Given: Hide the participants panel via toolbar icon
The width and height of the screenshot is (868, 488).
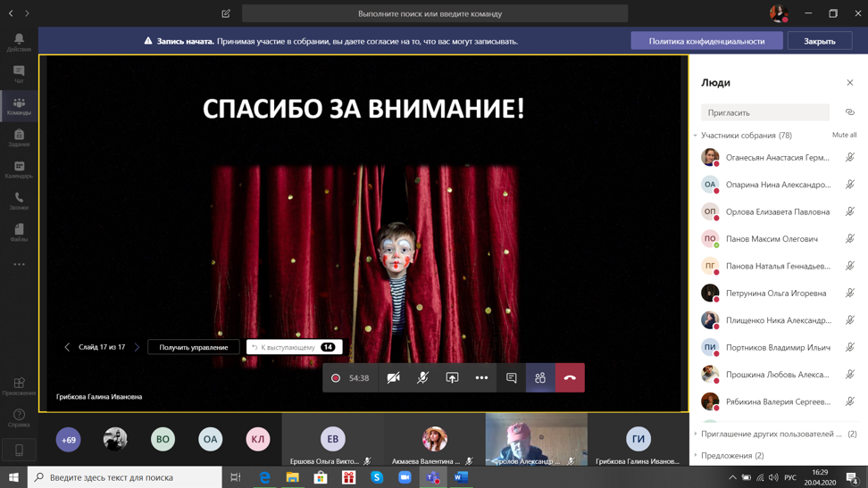Looking at the screenshot, I should tap(540, 378).
